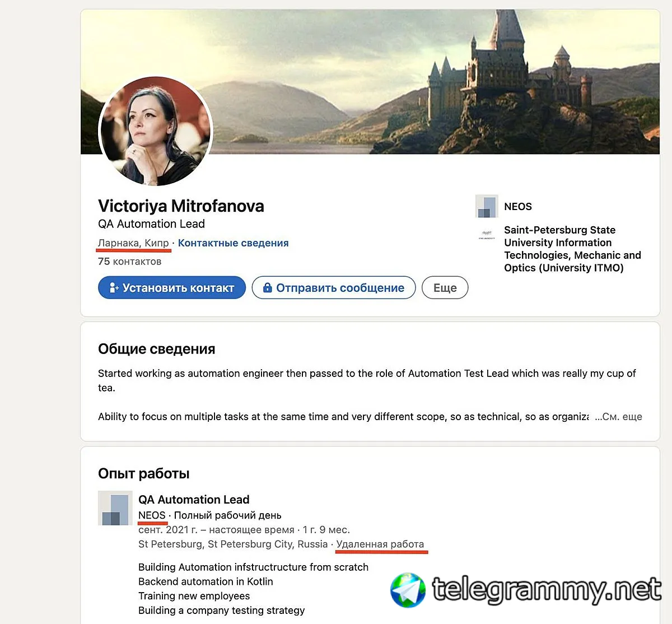
Task: Click NEOS · Полный рабочий день line
Action: coord(210,515)
